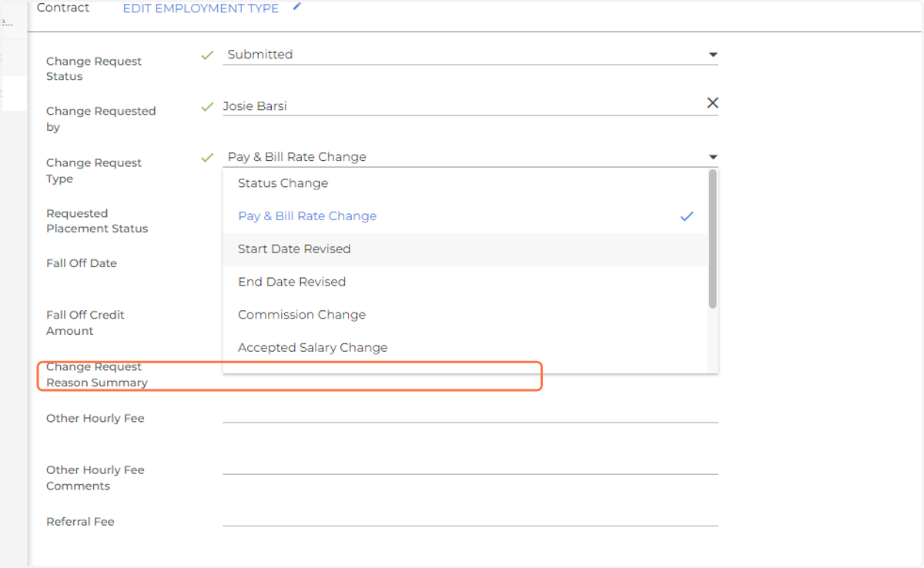This screenshot has width=924, height=568.
Task: Click the green check beside Josie Barsi
Action: [x=207, y=106]
